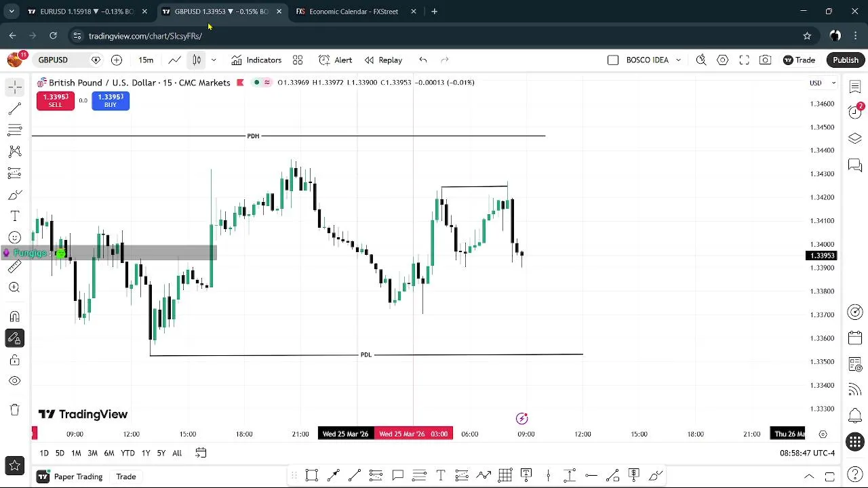This screenshot has width=868, height=488.
Task: Select the zoom in tool
Action: click(15, 288)
